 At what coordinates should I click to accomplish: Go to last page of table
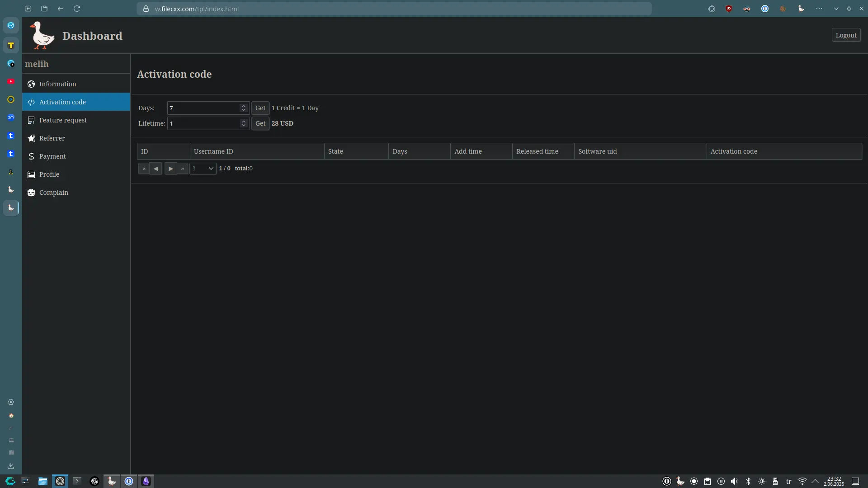pyautogui.click(x=183, y=169)
